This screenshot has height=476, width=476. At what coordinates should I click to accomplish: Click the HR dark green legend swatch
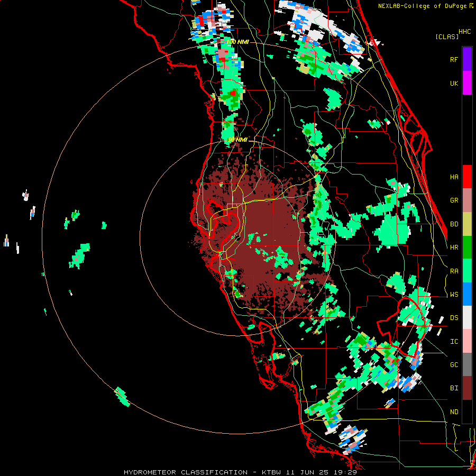(467, 247)
